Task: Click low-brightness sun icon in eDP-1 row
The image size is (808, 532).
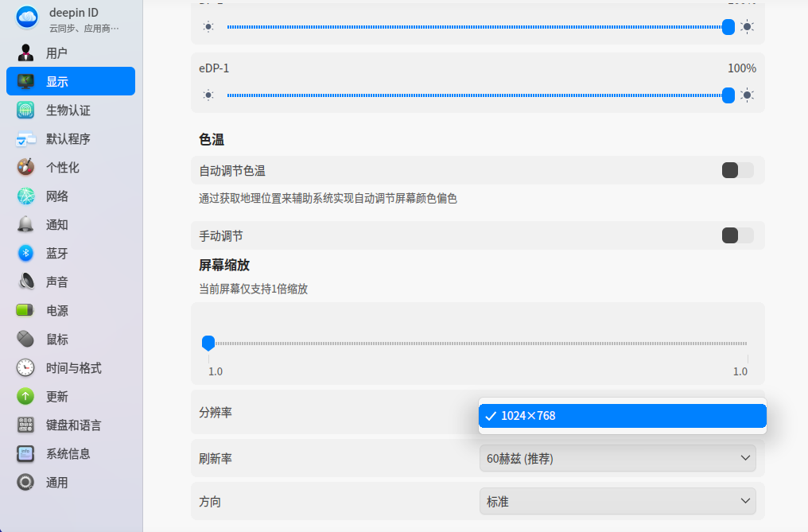Action: 208,95
